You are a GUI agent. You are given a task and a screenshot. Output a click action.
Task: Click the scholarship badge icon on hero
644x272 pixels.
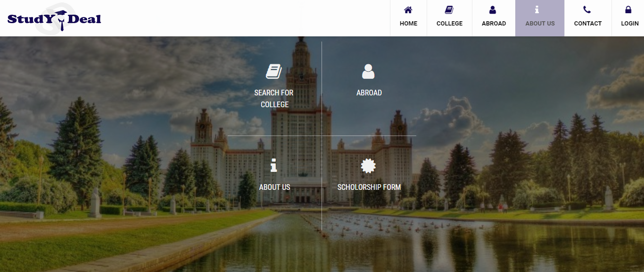(x=368, y=166)
